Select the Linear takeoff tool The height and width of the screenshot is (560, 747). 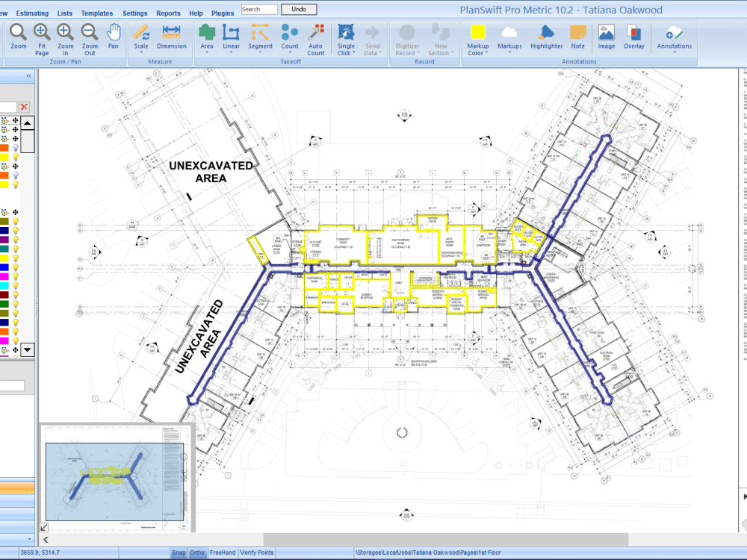pos(231,37)
